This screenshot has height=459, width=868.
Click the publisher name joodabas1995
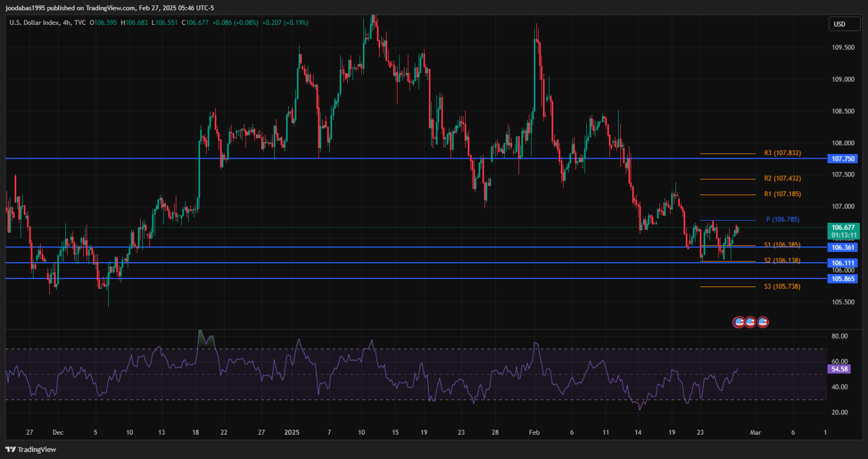click(29, 8)
